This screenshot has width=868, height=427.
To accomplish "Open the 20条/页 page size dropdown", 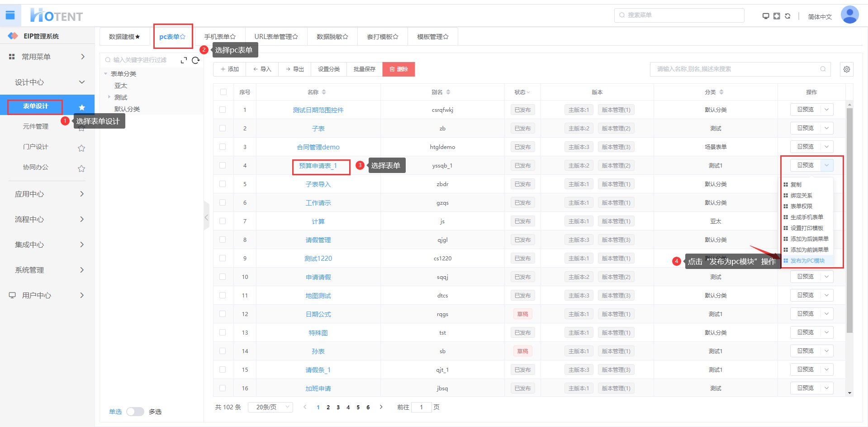I will coord(270,407).
